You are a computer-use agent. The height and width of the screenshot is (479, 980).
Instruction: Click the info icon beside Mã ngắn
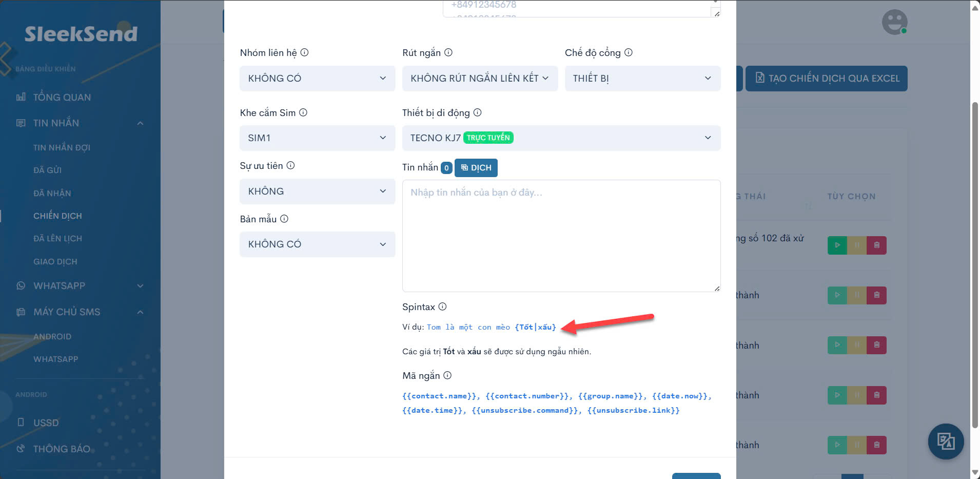(x=447, y=375)
